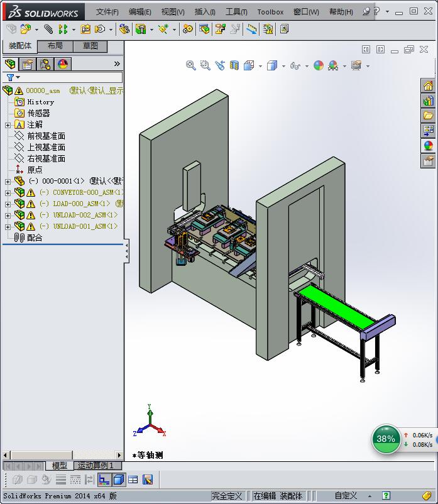
Task: Expand the 注解 tree node
Action: click(8, 125)
